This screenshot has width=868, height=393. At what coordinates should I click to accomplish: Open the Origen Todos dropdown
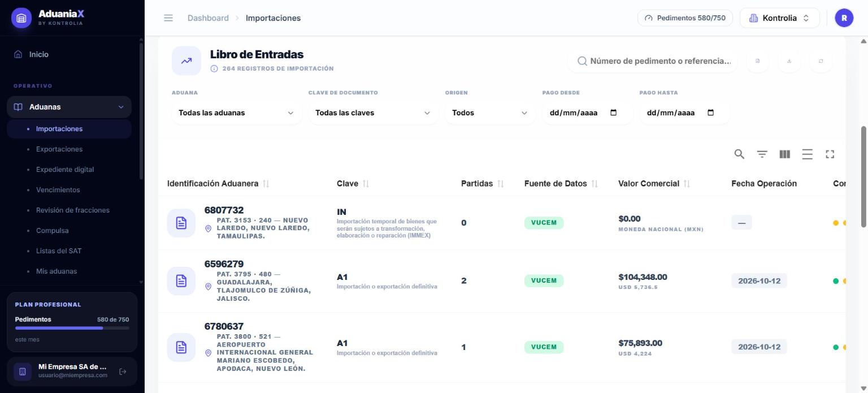click(490, 113)
